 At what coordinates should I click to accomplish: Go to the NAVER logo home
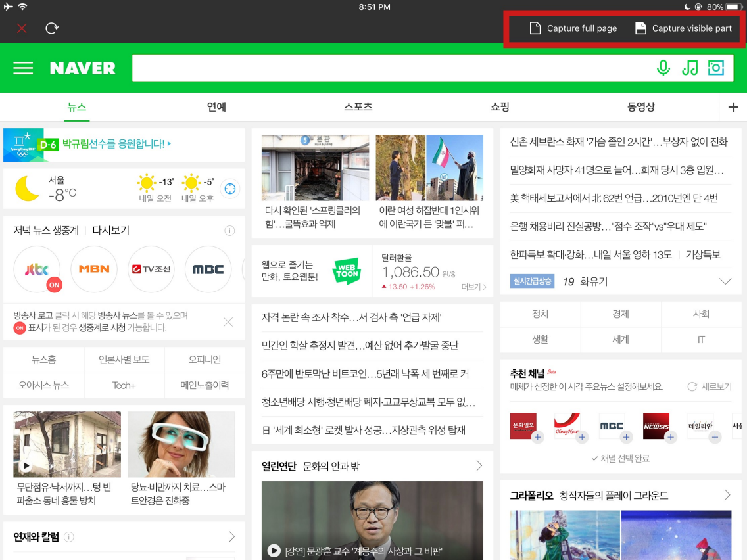coord(82,68)
